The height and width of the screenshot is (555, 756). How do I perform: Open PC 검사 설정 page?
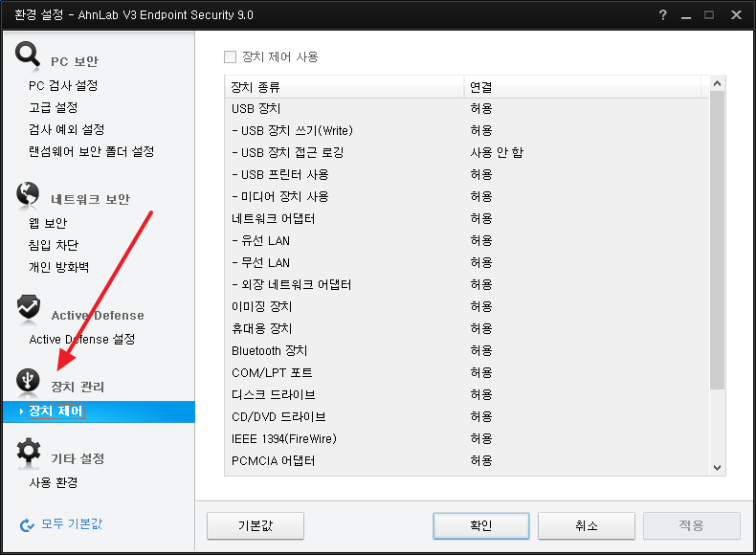point(63,86)
